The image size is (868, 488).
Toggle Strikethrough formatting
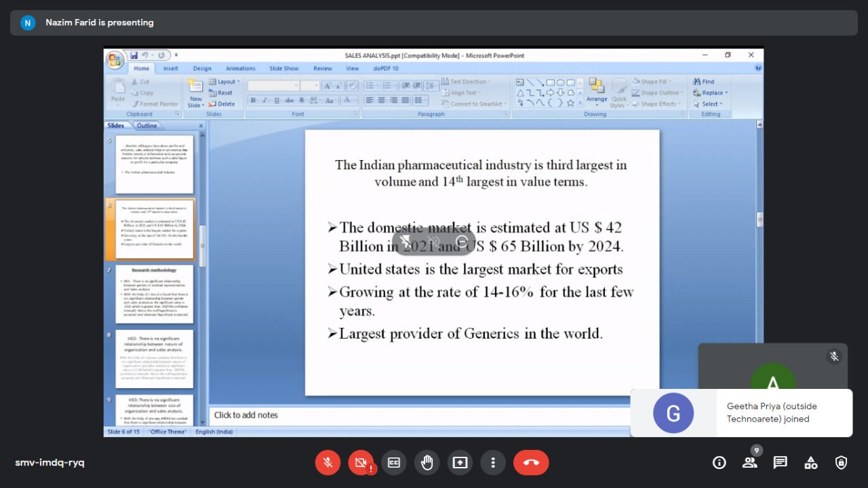point(289,100)
